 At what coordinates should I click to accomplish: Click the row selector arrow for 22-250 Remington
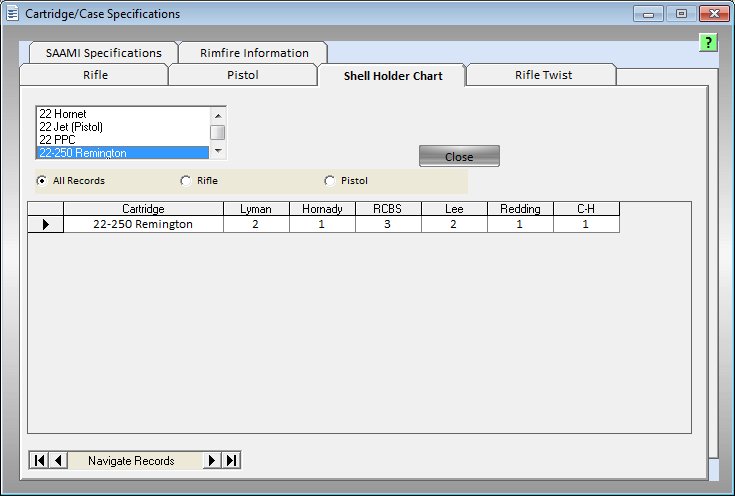pos(45,225)
